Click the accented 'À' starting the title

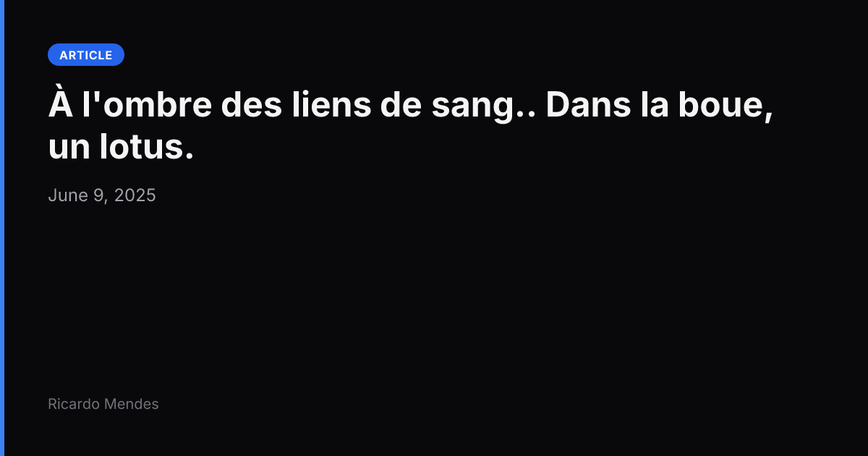point(59,104)
